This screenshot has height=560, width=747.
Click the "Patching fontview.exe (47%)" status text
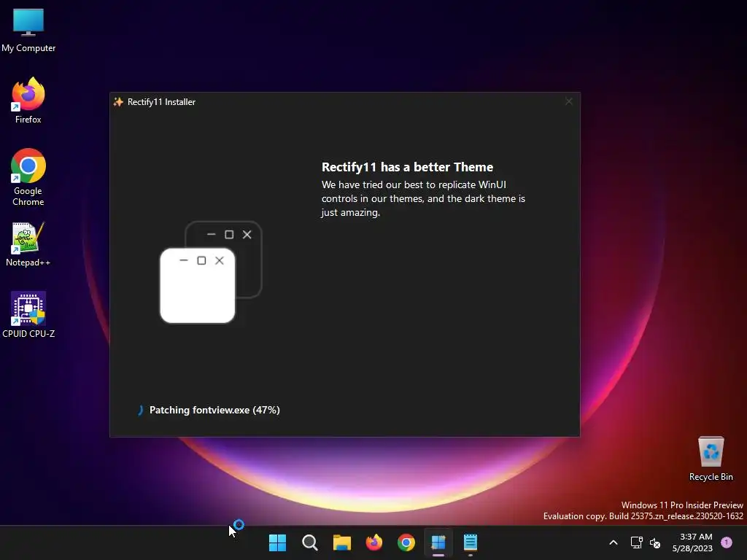214,410
